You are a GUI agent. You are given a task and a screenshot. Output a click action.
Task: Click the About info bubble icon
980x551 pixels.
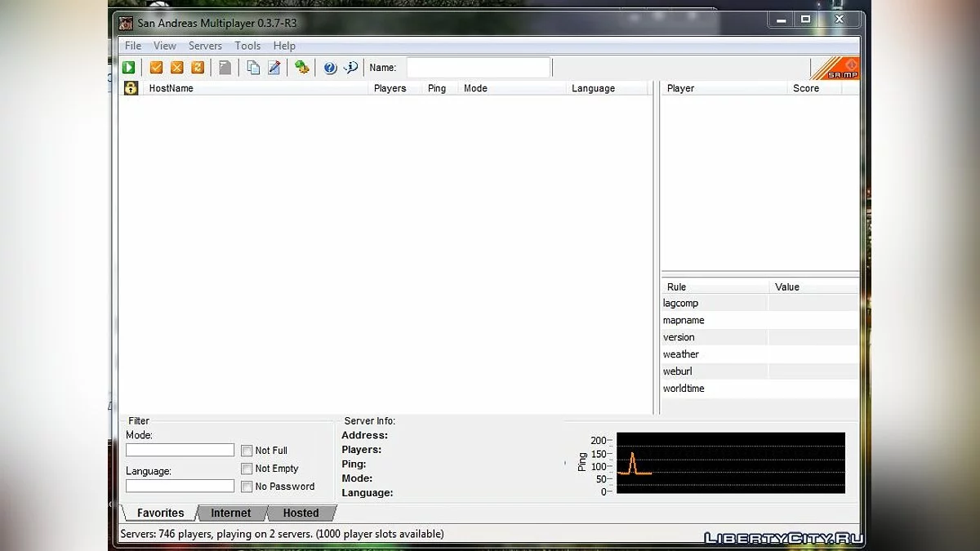click(x=350, y=68)
